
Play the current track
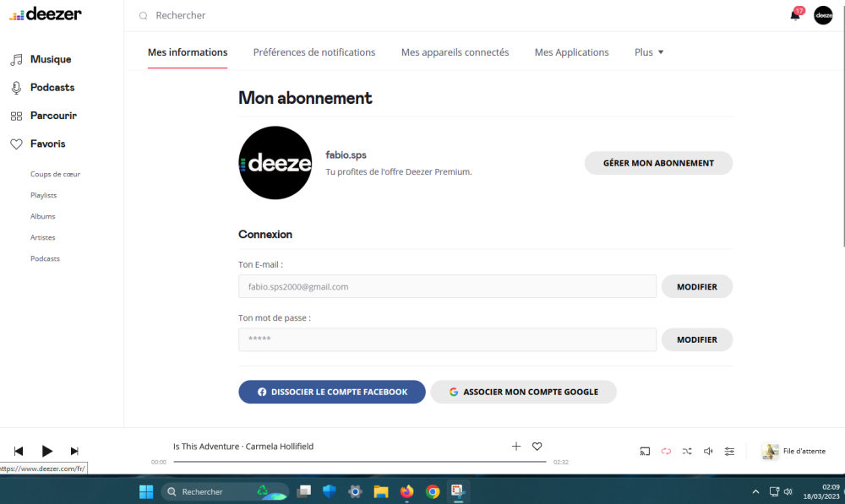coord(47,451)
